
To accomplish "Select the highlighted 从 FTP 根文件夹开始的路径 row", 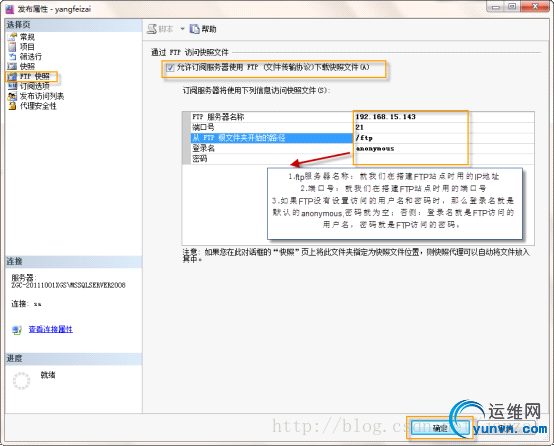I will click(x=272, y=138).
